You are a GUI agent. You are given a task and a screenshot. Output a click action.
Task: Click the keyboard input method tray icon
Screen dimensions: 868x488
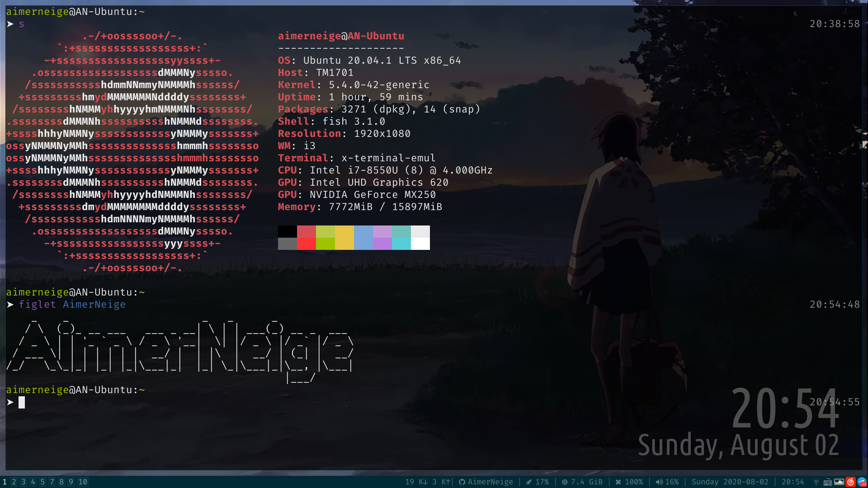coord(827,482)
